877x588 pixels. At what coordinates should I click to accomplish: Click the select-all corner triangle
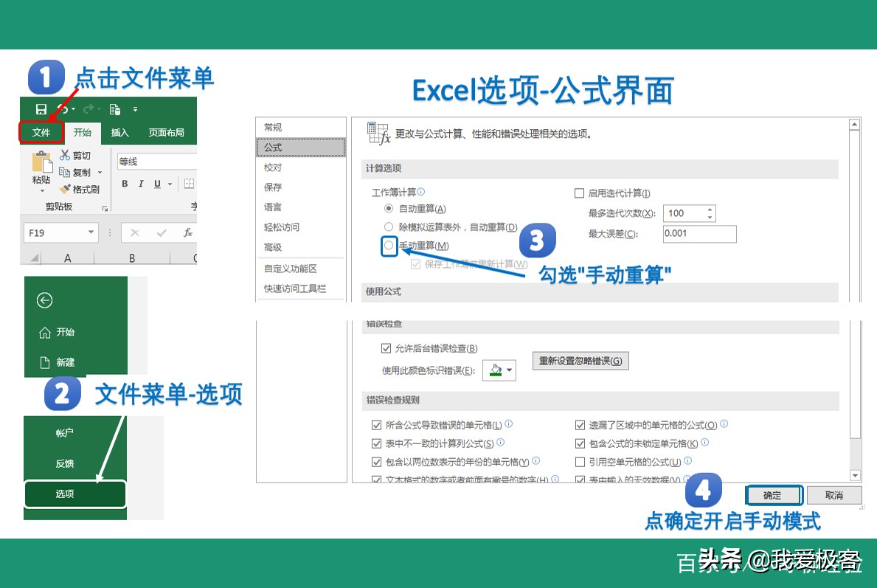click(x=35, y=258)
